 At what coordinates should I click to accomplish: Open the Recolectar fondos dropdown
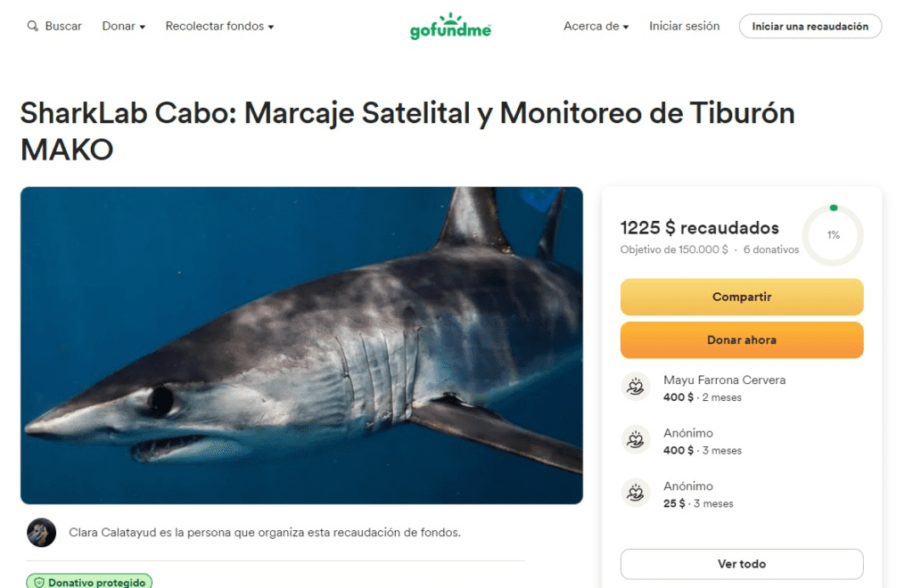(x=219, y=26)
